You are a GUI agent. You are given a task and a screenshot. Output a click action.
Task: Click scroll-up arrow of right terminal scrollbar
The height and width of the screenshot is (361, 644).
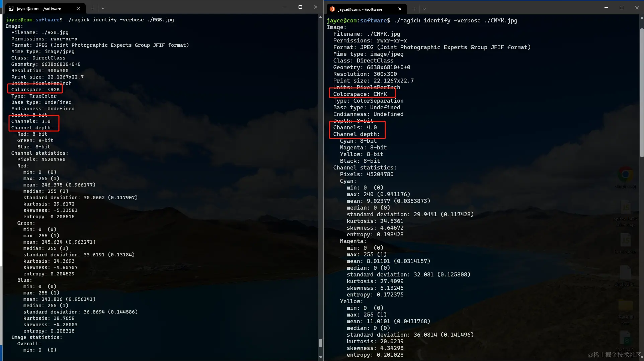[x=642, y=18]
